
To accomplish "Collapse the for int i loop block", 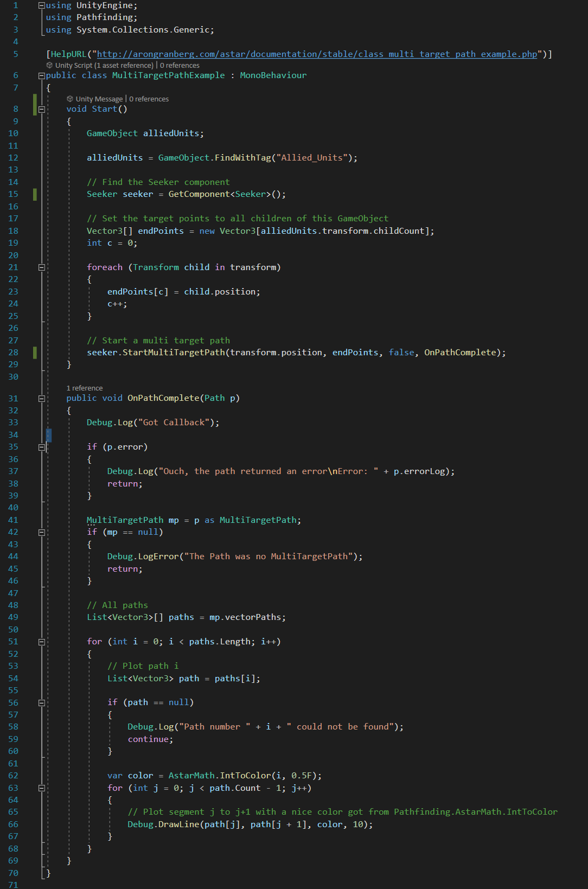I will (42, 642).
